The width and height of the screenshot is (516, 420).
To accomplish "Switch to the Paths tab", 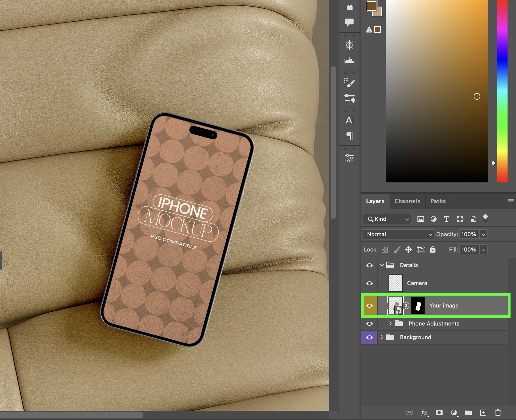I will tap(438, 201).
